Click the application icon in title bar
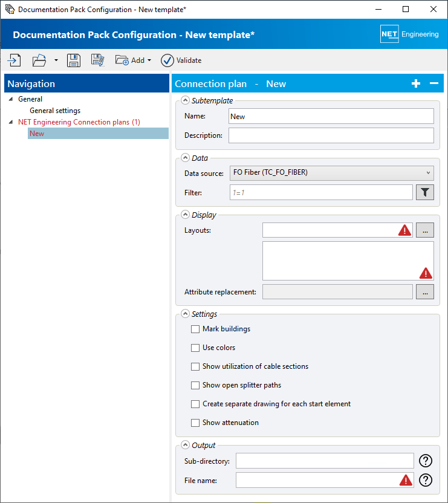Viewport: 448px width, 503px height. coord(10,9)
